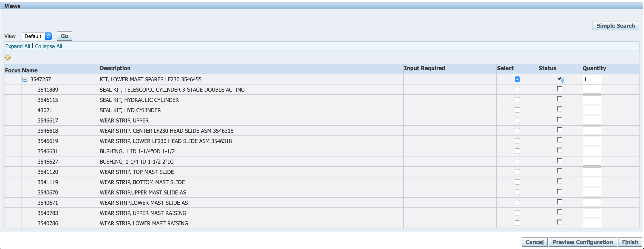644x249 pixels.
Task: Click the Status box for 3546631
Action: (559, 150)
